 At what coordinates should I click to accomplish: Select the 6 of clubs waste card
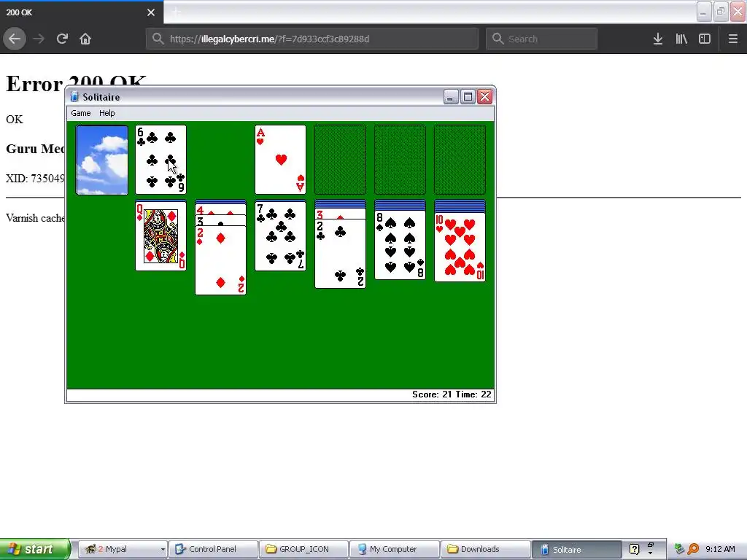click(x=160, y=160)
